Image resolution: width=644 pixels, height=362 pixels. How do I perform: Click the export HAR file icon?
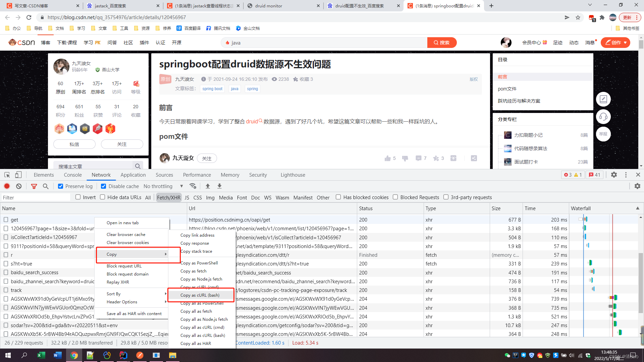coord(219,186)
